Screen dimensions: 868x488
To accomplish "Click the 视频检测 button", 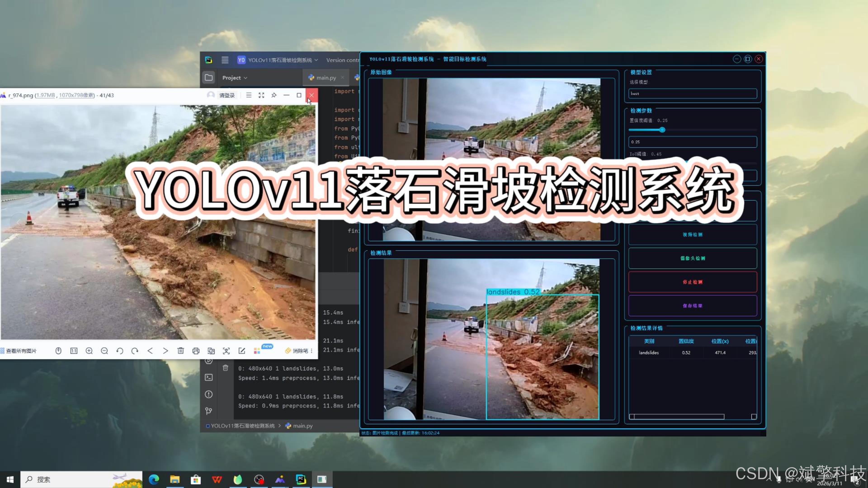I will pos(692,235).
